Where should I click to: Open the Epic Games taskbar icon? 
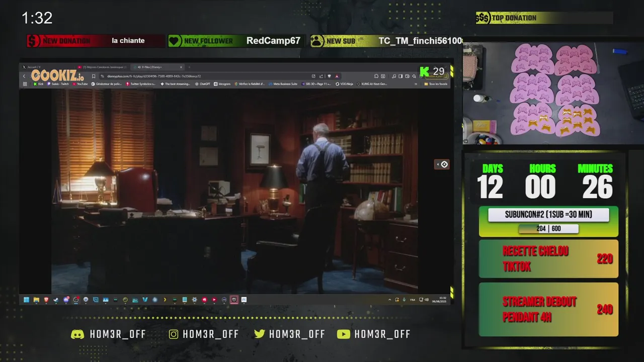tap(234, 300)
